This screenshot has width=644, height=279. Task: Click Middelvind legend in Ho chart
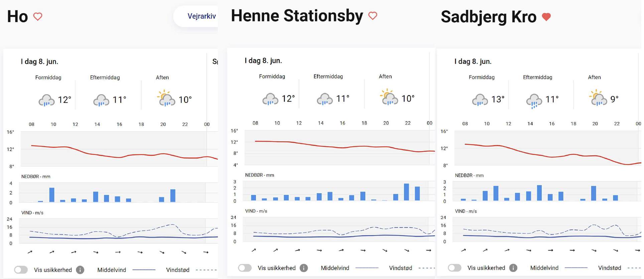[x=112, y=270]
